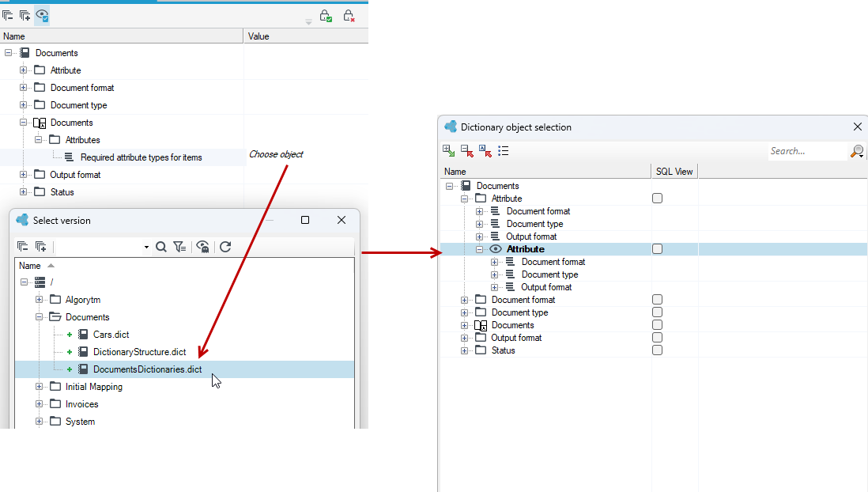Click the eye icon beside bold Attribute
868x492 pixels.
[496, 249]
